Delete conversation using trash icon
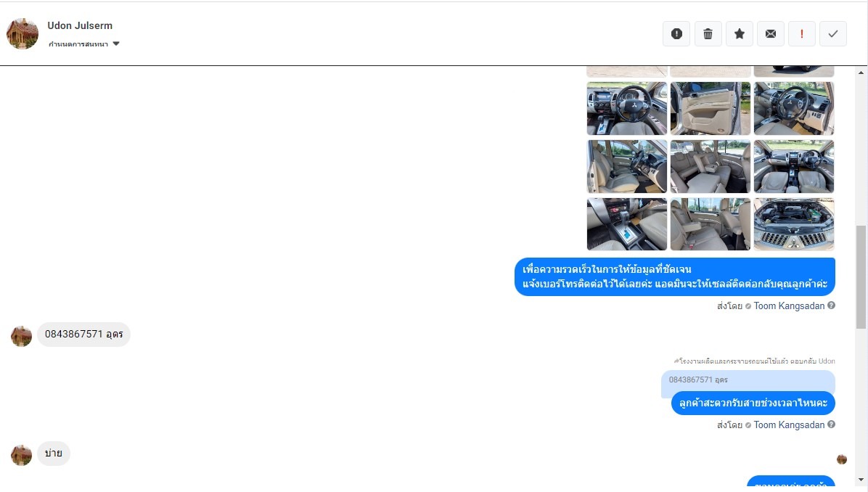Image resolution: width=868 pixels, height=492 pixels. pyautogui.click(x=708, y=34)
